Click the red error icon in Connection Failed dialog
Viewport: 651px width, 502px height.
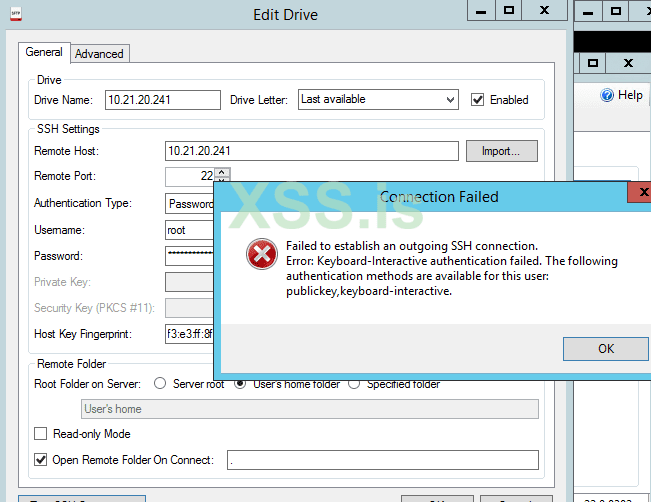pyautogui.click(x=262, y=254)
